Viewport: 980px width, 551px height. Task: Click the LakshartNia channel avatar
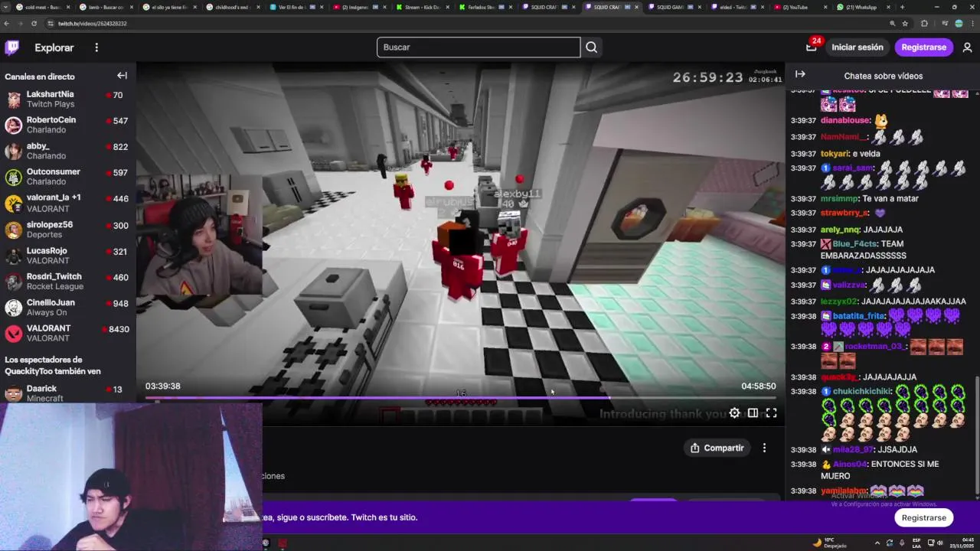click(13, 99)
